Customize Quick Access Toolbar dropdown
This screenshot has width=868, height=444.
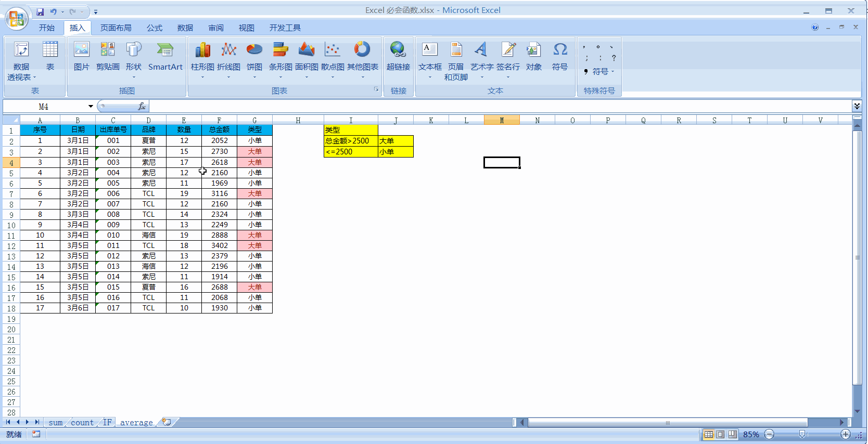tap(95, 12)
